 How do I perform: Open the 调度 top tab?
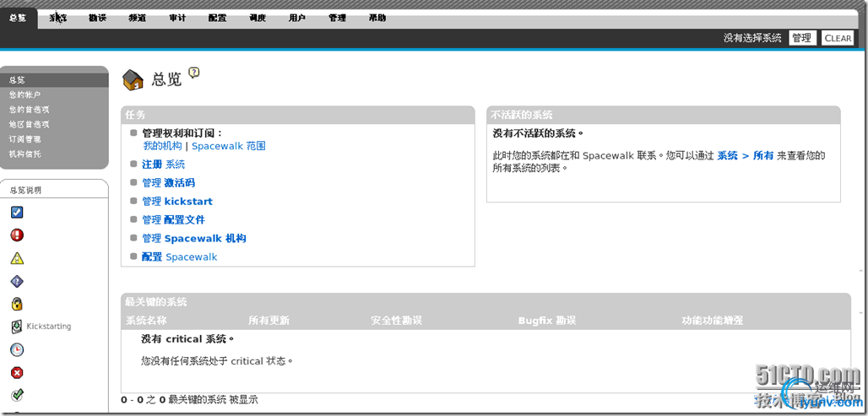click(258, 18)
